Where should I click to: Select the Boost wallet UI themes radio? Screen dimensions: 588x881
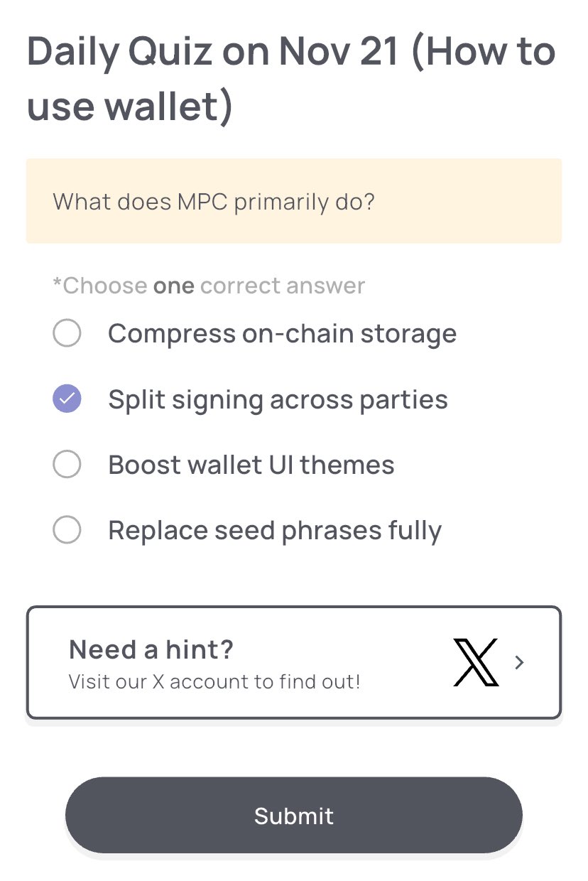pos(67,465)
